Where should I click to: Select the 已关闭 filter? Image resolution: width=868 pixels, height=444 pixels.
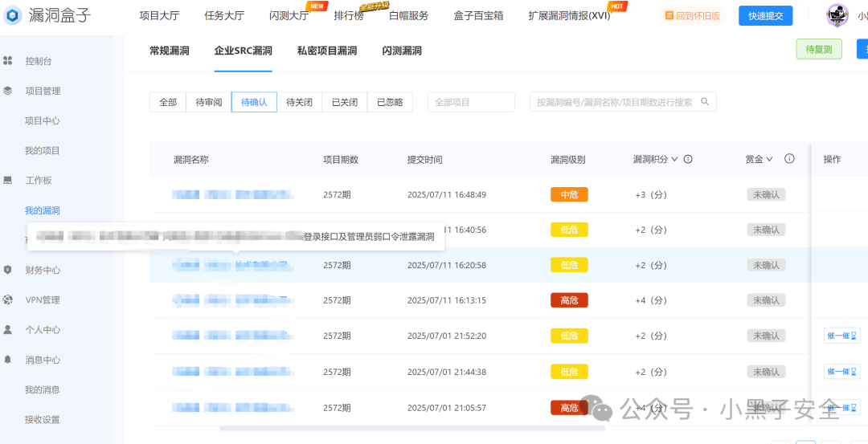[x=344, y=102]
